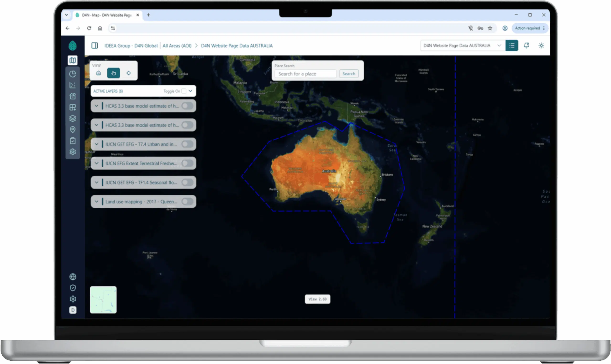This screenshot has height=364, width=611.
Task: Open the pie chart analytics sidebar icon
Action: pos(73,74)
